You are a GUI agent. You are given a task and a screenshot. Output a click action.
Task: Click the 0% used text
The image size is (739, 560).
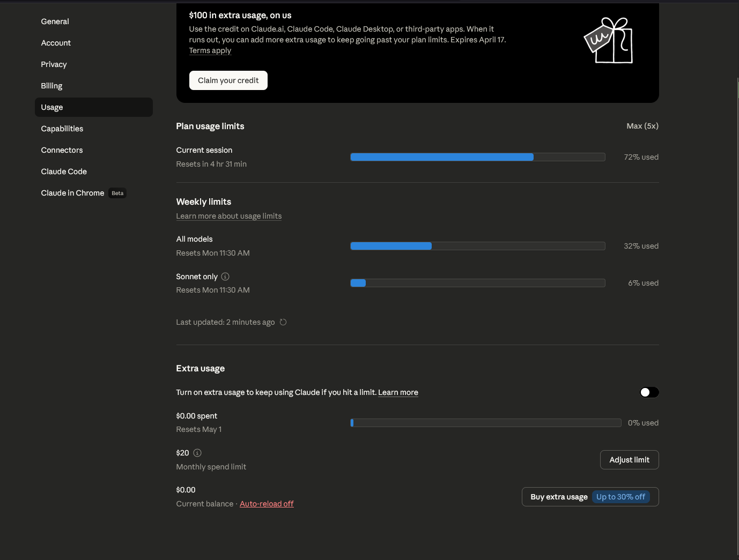(x=643, y=423)
